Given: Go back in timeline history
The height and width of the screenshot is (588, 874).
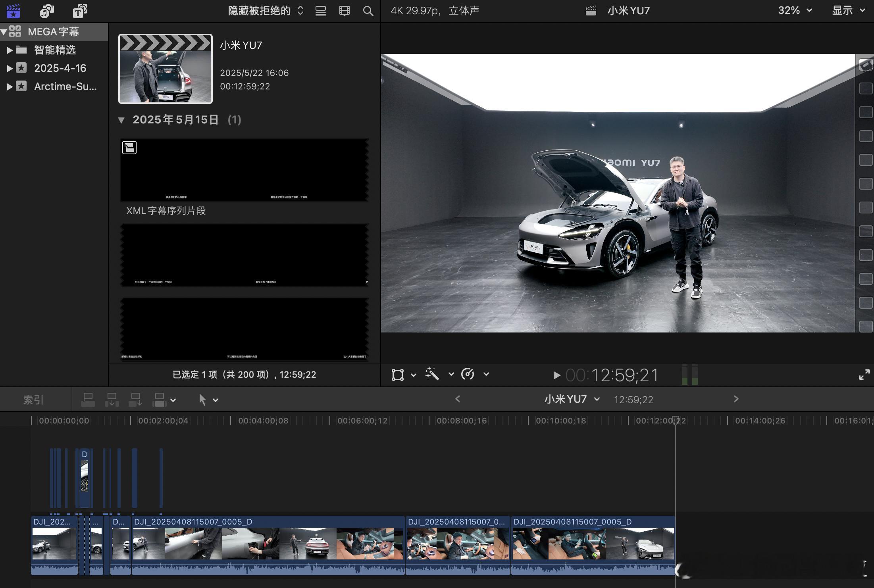Looking at the screenshot, I should (458, 399).
